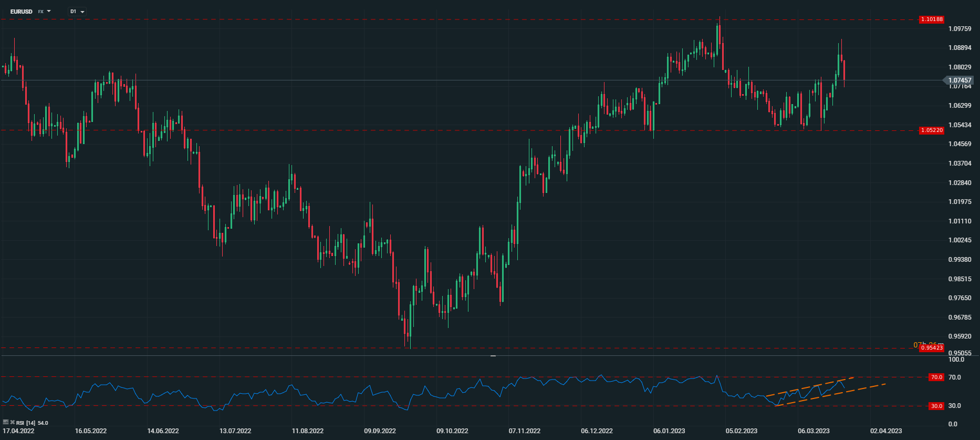
Task: Click the EURUSD symbol name
Action: (21, 11)
